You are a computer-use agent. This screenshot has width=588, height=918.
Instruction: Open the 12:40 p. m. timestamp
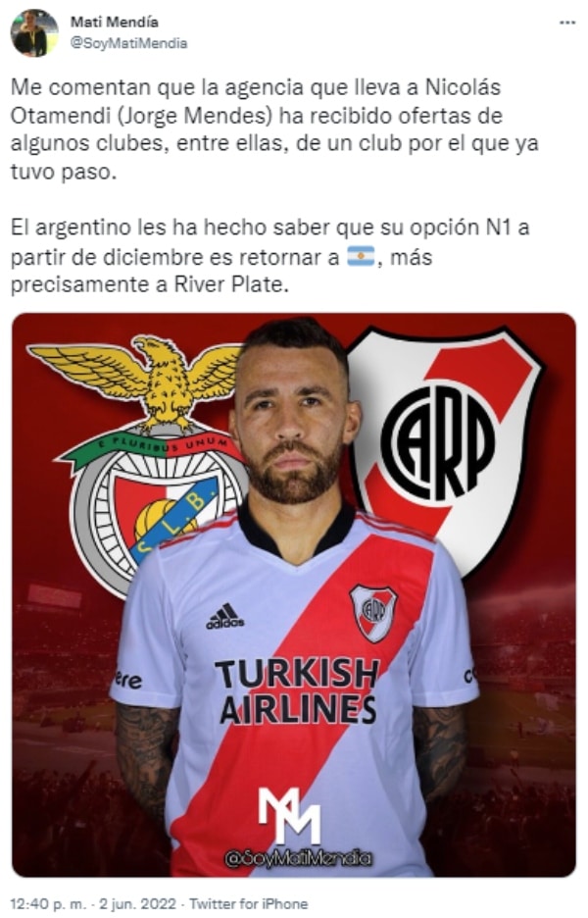[x=48, y=903]
